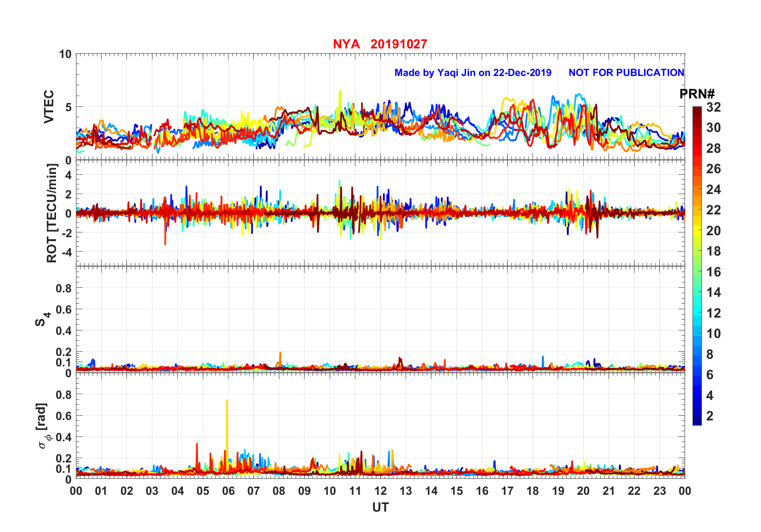Click the colorbar tick label '16'
The image size is (761, 532).
tap(713, 272)
